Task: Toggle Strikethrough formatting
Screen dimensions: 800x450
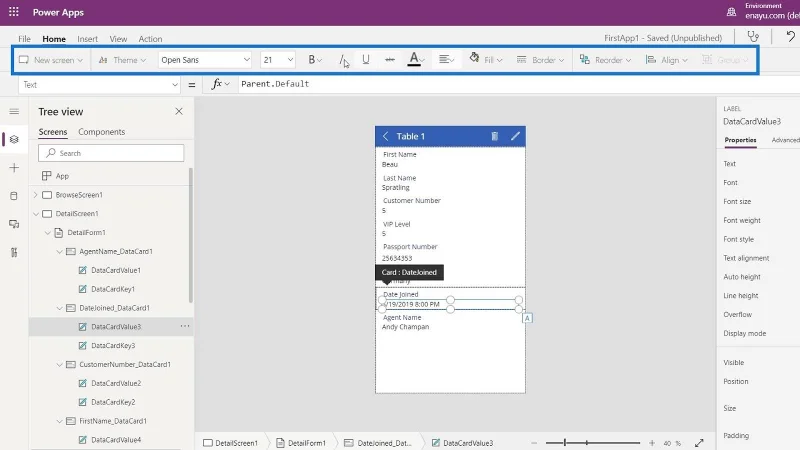Action: 390,60
